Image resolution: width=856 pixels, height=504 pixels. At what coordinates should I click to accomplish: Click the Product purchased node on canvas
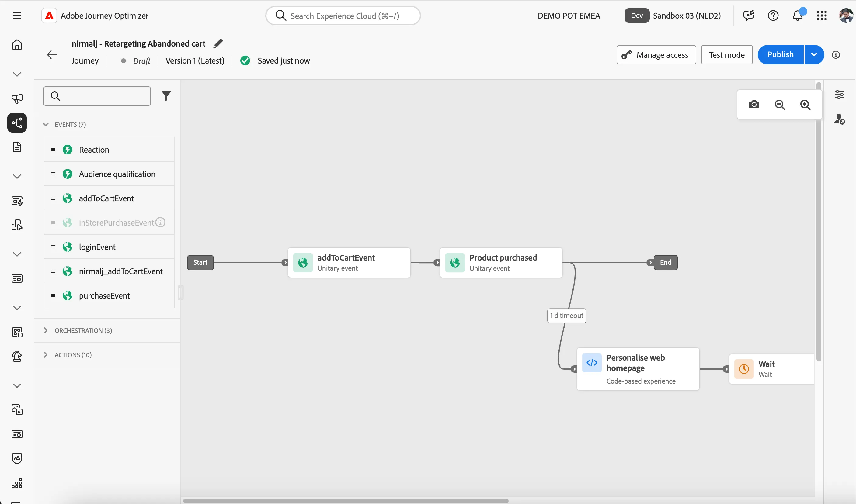pyautogui.click(x=501, y=263)
